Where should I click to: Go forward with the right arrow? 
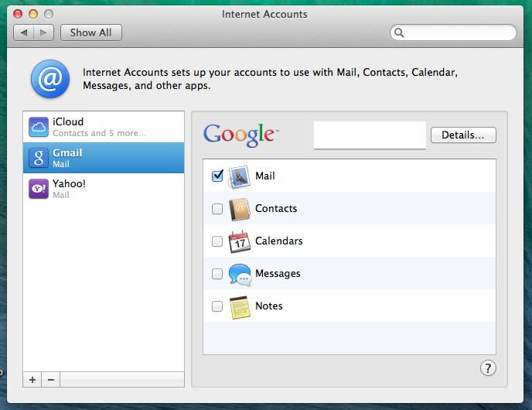[x=44, y=32]
